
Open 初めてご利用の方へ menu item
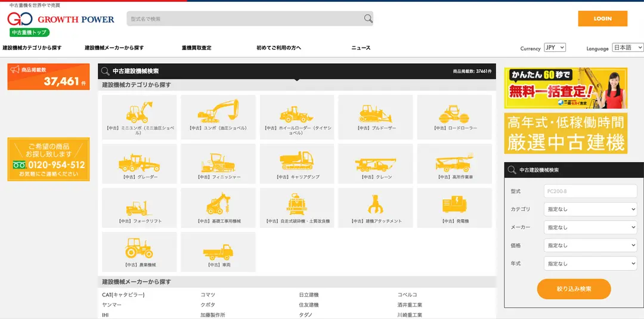tap(278, 48)
